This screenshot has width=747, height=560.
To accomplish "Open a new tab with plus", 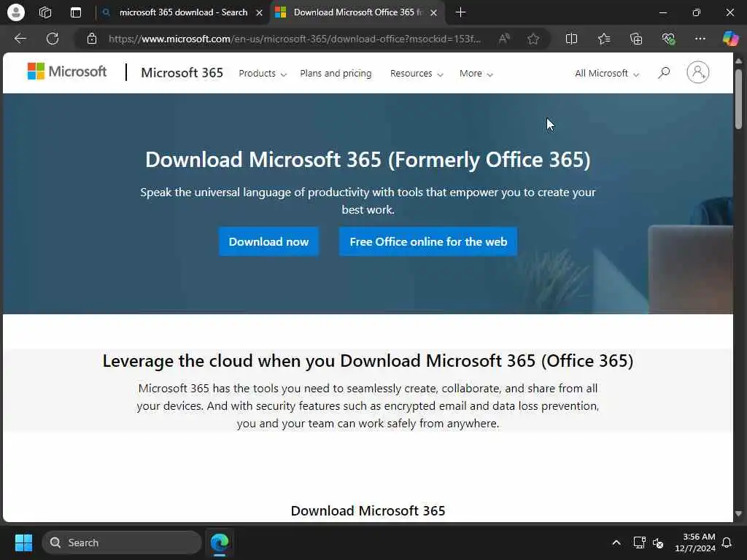I will tap(460, 12).
